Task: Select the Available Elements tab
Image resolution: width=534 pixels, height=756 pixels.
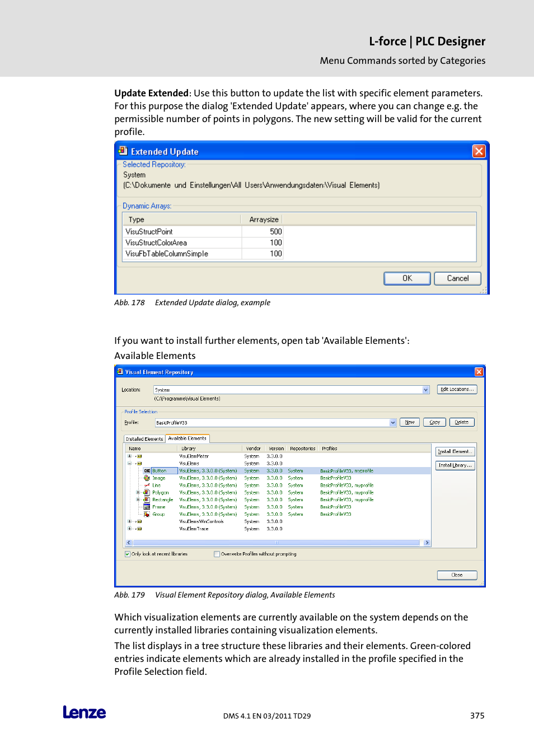Action: click(x=188, y=438)
